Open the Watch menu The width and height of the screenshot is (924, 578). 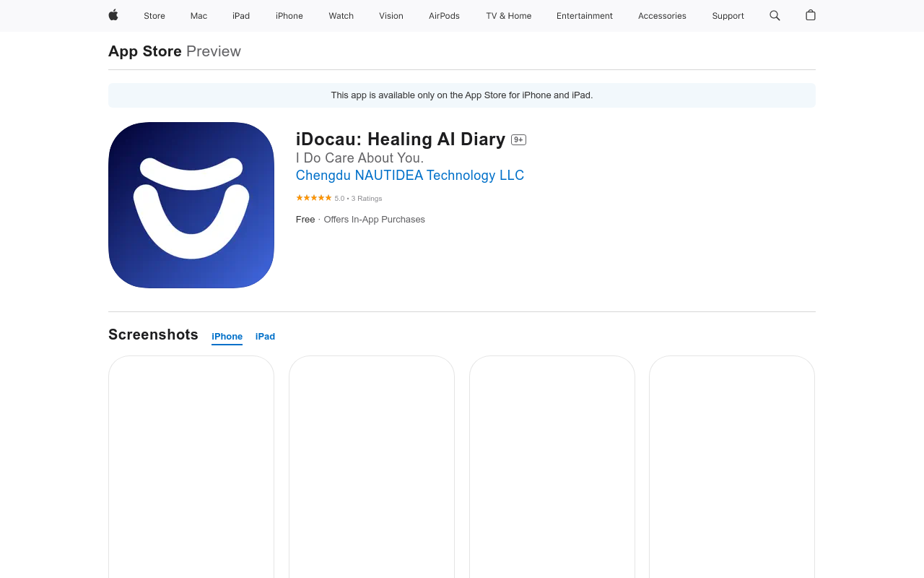tap(341, 16)
